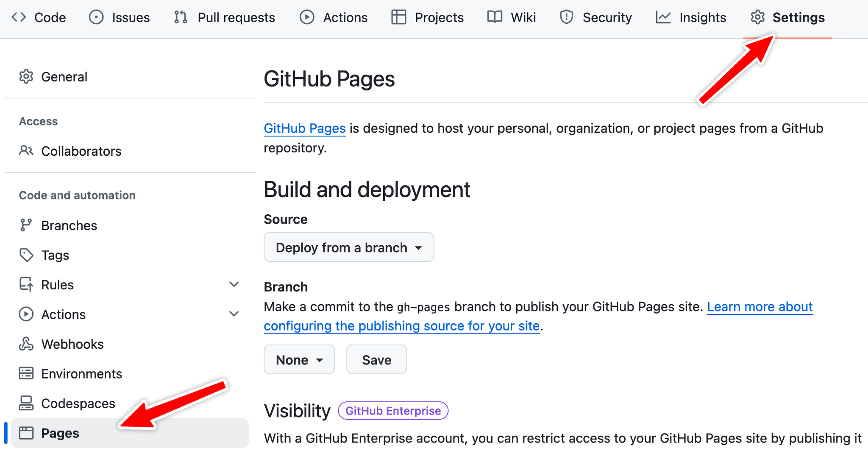Open the Code tab
Image resolution: width=868 pixels, height=451 pixels.
click(39, 17)
